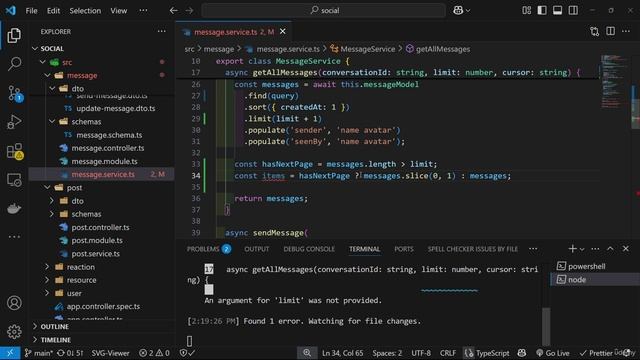The height and width of the screenshot is (360, 640).
Task: Toggle the bottom panel visibility
Action: [558, 11]
